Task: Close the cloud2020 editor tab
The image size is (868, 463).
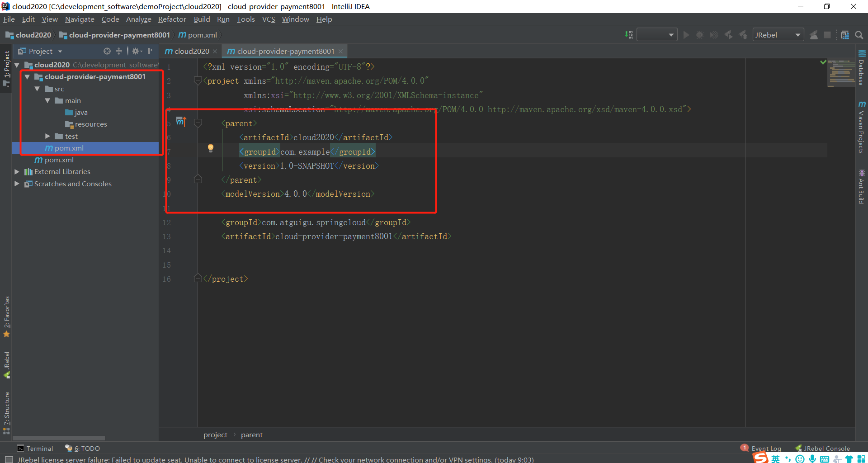Action: (x=215, y=52)
